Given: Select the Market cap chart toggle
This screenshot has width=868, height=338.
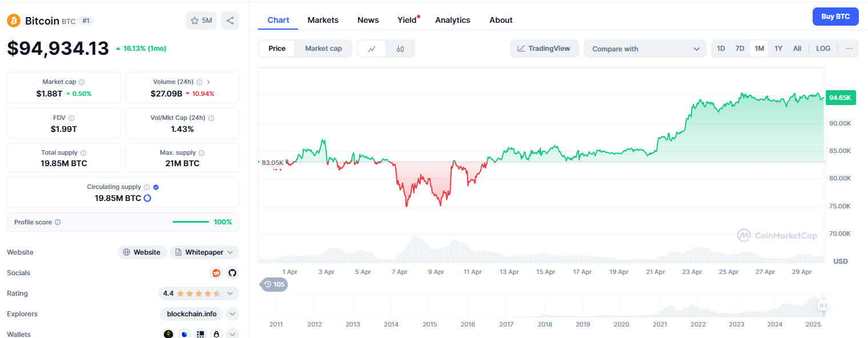Looking at the screenshot, I should (323, 49).
